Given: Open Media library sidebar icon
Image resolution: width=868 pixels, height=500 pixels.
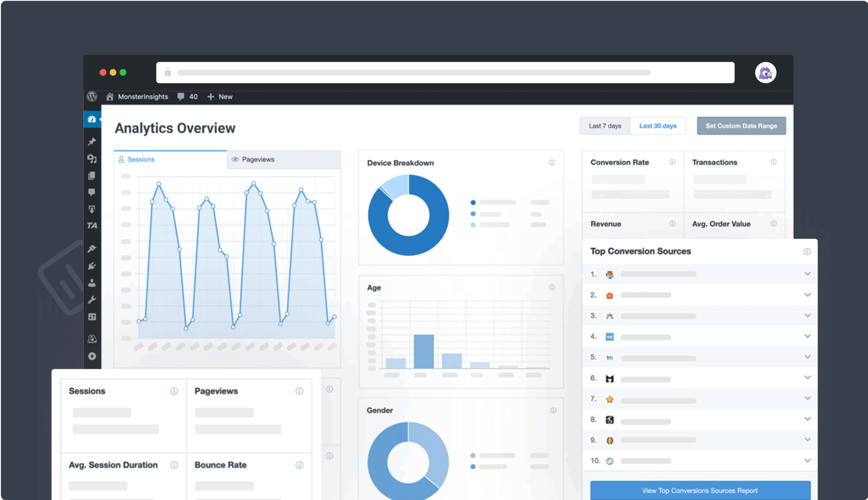Looking at the screenshot, I should 92,159.
